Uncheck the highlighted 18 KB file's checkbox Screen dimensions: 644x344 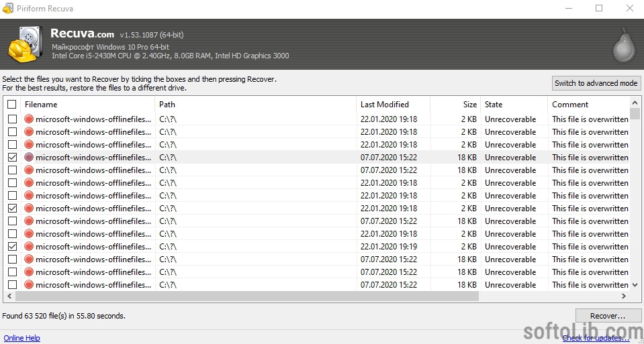click(12, 158)
